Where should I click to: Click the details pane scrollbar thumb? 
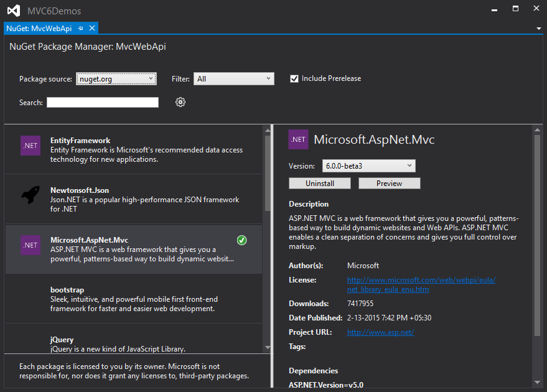(537, 235)
